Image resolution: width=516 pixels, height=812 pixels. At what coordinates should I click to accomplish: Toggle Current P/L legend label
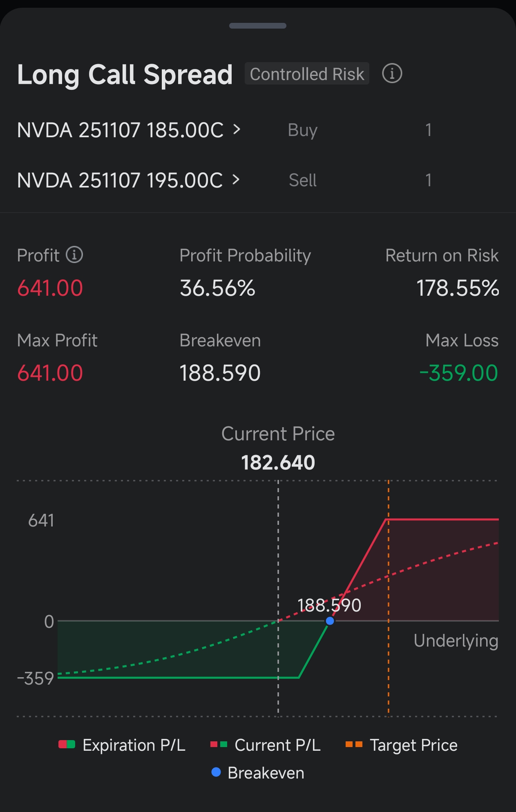277,745
